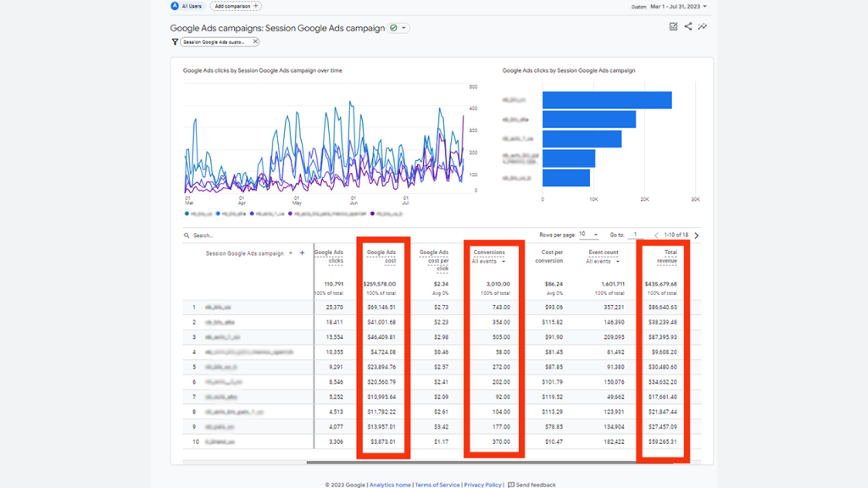This screenshot has width=868, height=488.
Task: Click the 1-10 of 18 pagination text
Action: (x=676, y=236)
